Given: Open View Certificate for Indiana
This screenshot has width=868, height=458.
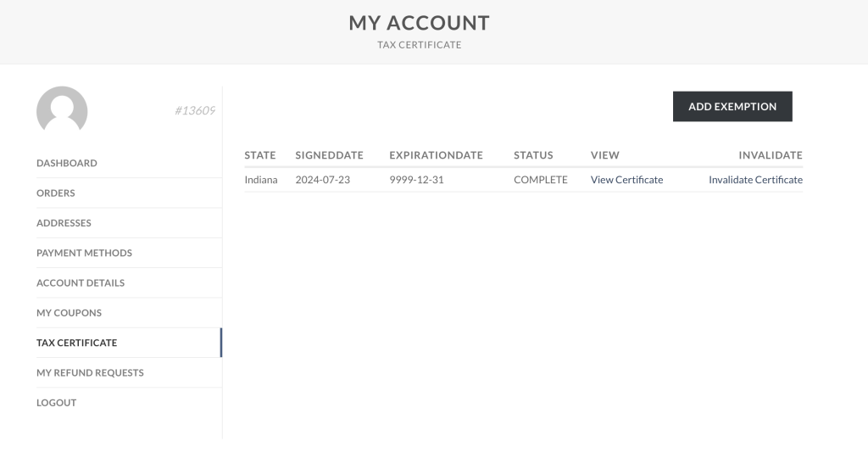Looking at the screenshot, I should pos(626,180).
